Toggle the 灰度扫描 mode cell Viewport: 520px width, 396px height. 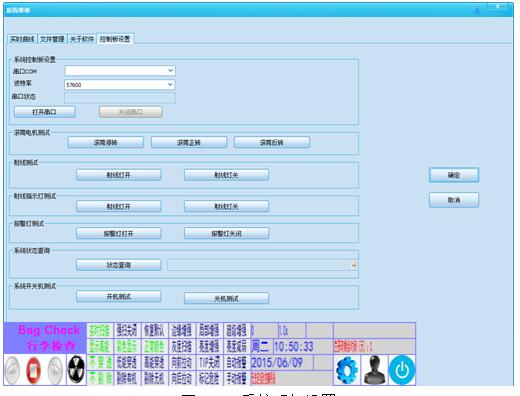tap(182, 347)
